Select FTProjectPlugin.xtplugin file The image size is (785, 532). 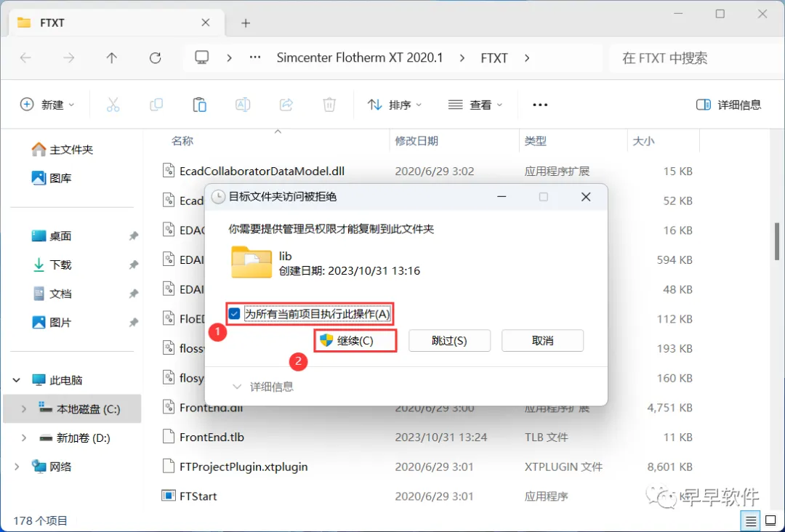point(243,467)
